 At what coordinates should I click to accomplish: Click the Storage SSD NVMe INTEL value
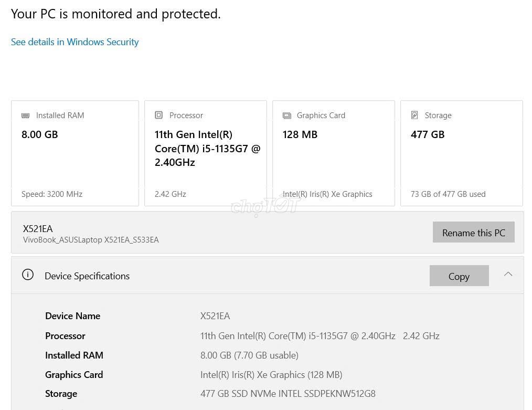[x=288, y=394]
